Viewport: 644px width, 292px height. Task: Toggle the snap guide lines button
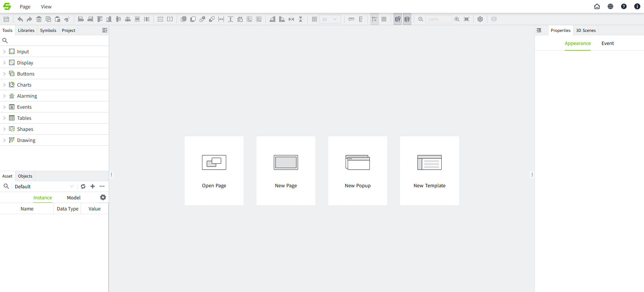tap(374, 19)
